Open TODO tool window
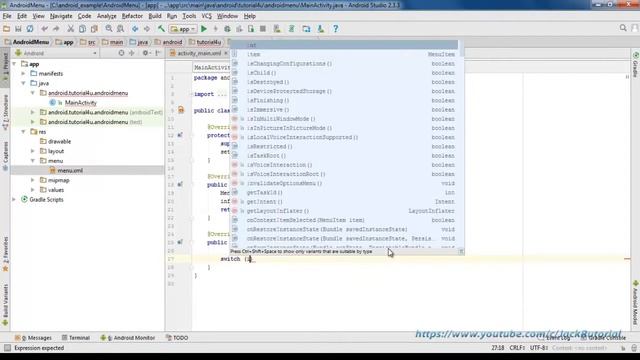 pos(177,338)
